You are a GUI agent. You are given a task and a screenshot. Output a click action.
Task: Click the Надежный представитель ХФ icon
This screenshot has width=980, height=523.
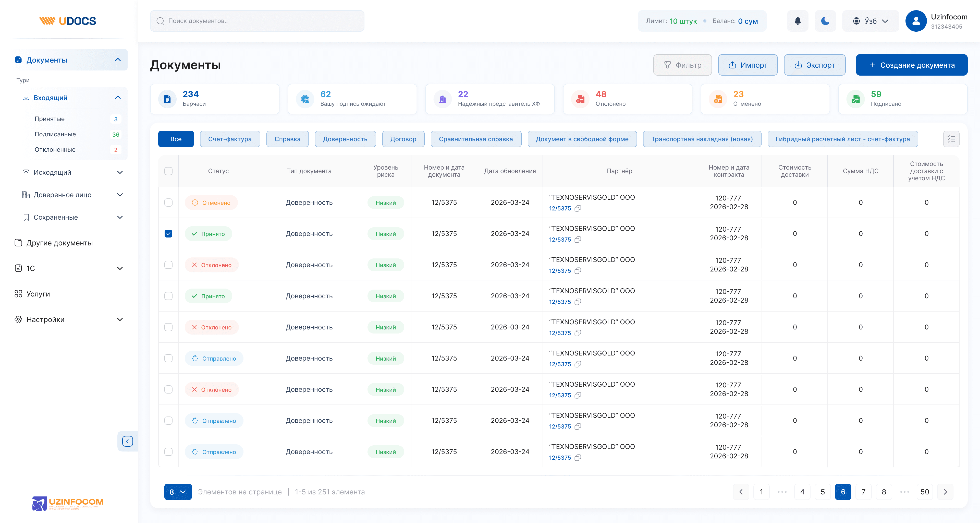point(443,99)
